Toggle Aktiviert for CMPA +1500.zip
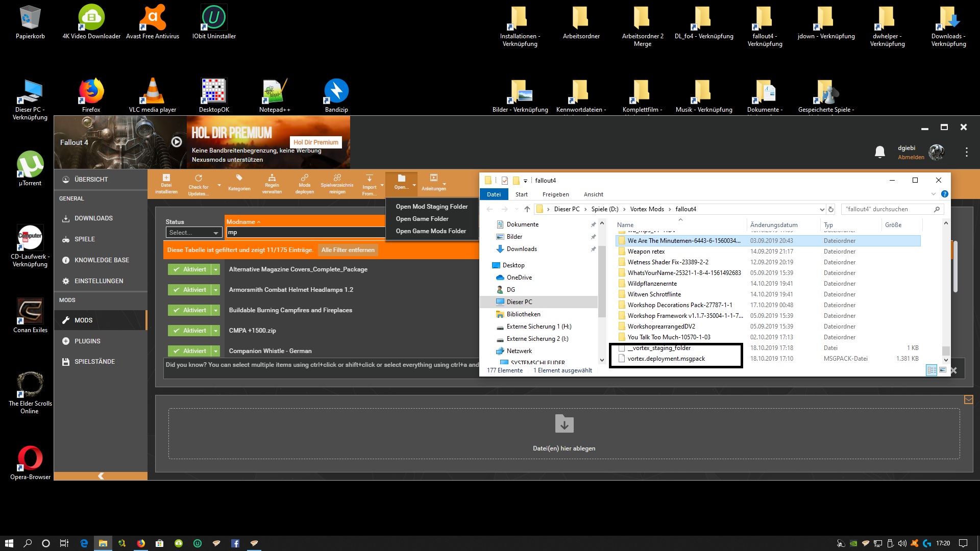 point(189,331)
